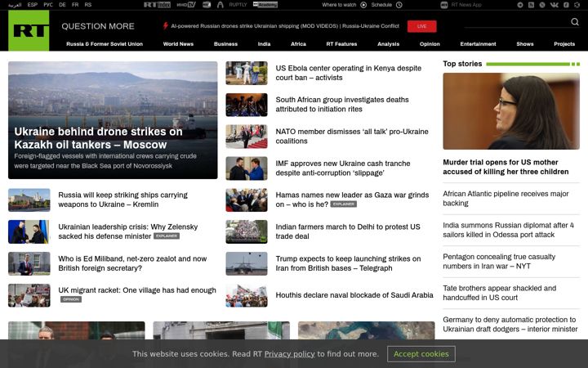Open the Privacy policy link
Viewport: 588px width, 368px height.
(x=289, y=354)
